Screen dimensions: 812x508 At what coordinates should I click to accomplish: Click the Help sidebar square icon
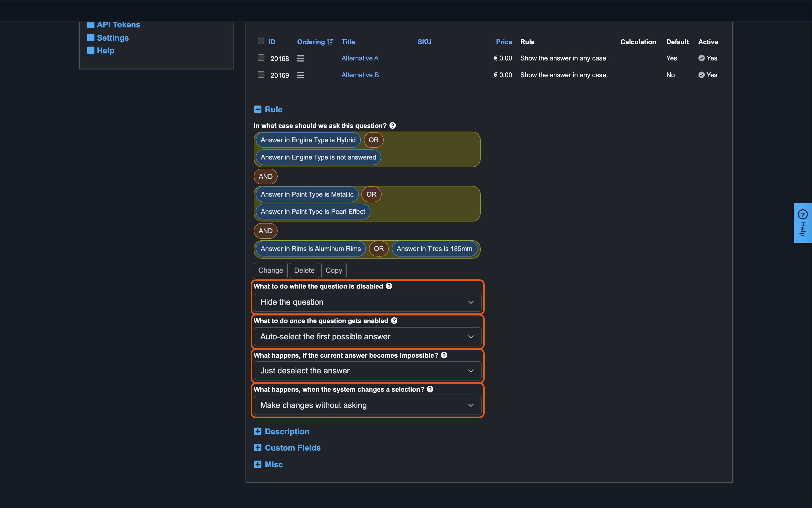point(91,50)
